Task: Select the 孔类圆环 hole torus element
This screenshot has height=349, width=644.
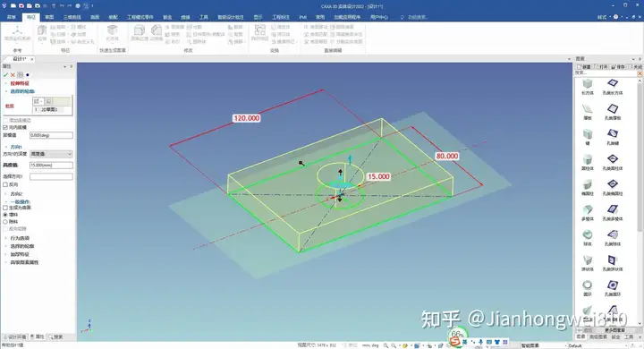Action: (613, 288)
